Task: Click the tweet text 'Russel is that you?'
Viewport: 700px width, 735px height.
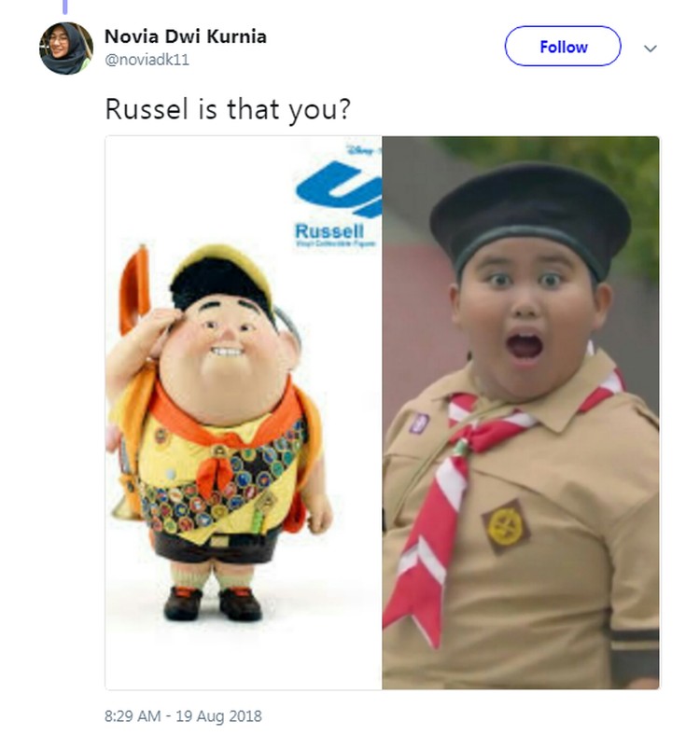Action: pyautogui.click(x=228, y=109)
